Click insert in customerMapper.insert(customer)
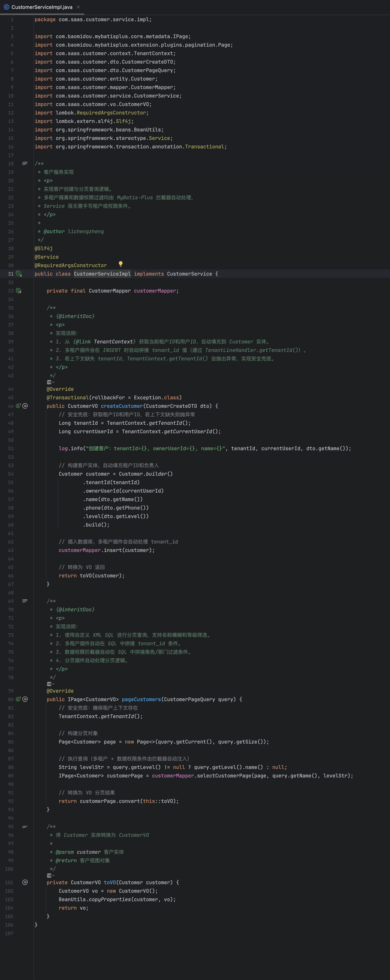 [x=113, y=550]
